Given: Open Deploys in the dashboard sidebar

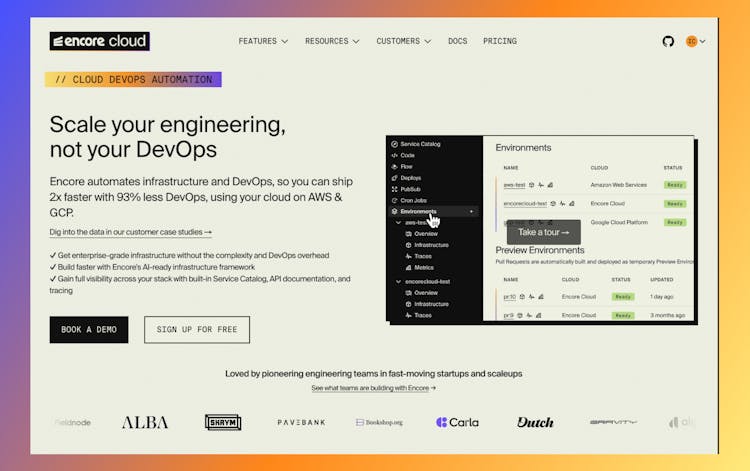Looking at the screenshot, I should [x=406, y=178].
